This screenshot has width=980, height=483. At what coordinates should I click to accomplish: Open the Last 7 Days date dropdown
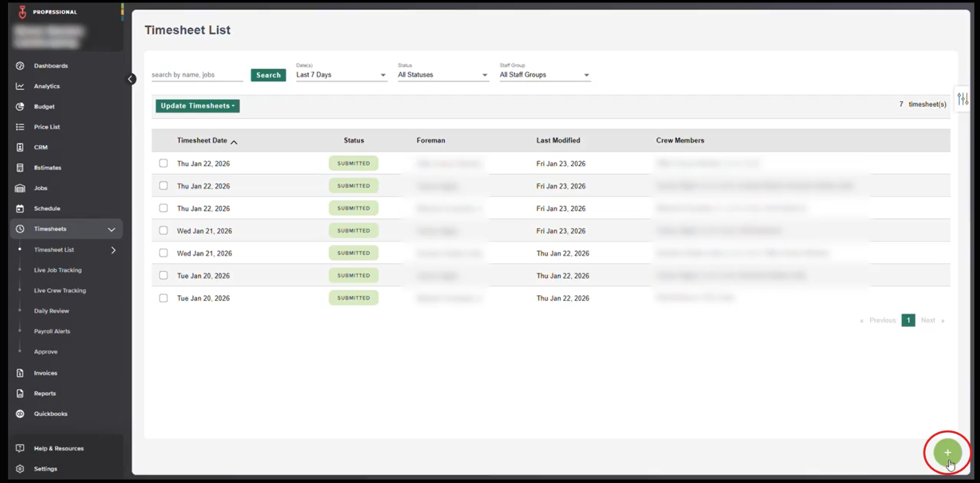[341, 75]
